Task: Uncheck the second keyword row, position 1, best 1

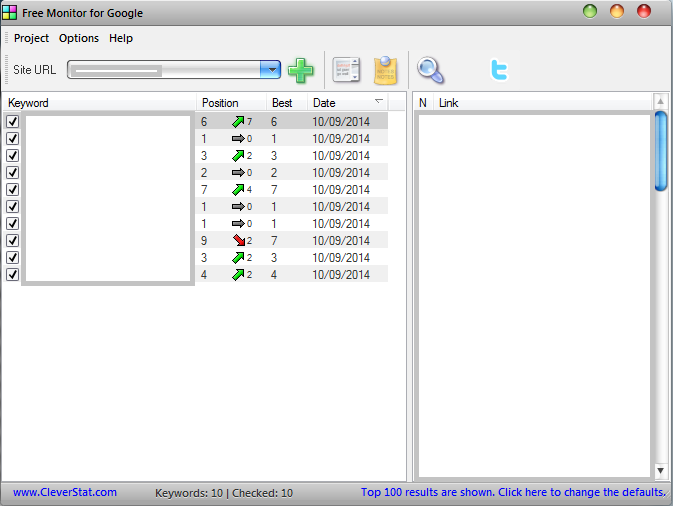Action: (12, 139)
